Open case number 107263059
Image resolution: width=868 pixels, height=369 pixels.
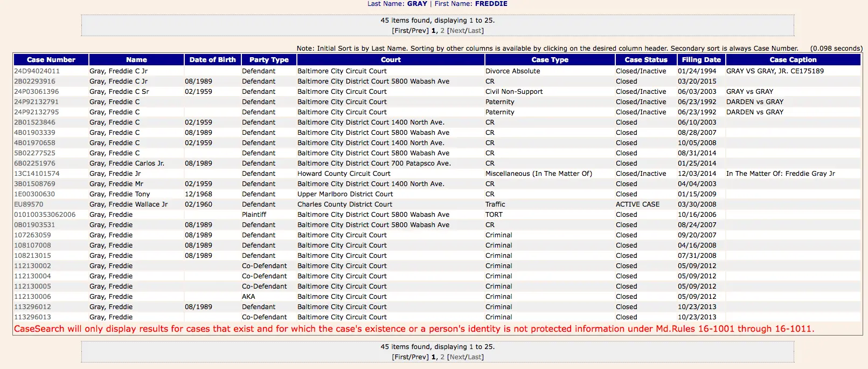[32, 235]
